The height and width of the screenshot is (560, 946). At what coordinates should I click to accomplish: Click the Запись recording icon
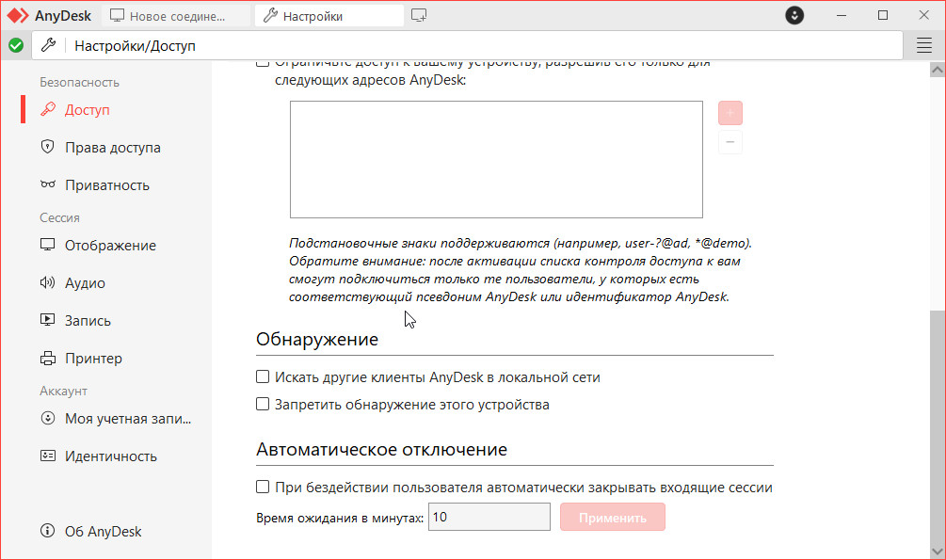[x=48, y=321]
